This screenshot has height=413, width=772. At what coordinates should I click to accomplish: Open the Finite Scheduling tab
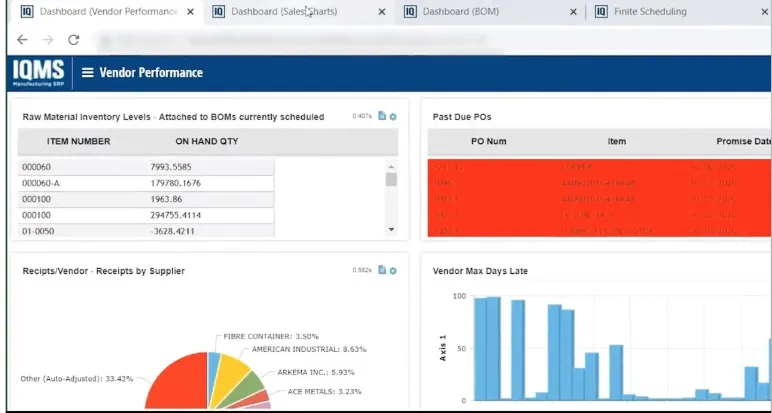[x=650, y=12]
